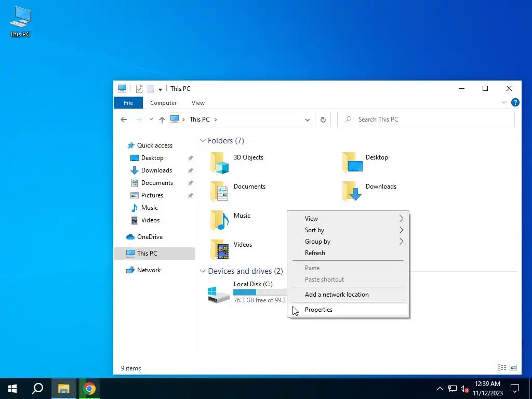
Task: Switch to Large icons view layout icon
Action: (513, 368)
